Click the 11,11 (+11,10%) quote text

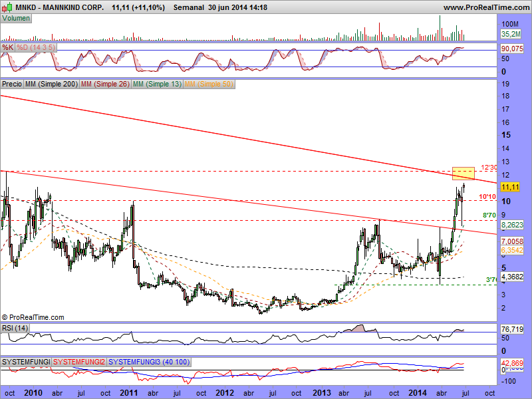138,7
